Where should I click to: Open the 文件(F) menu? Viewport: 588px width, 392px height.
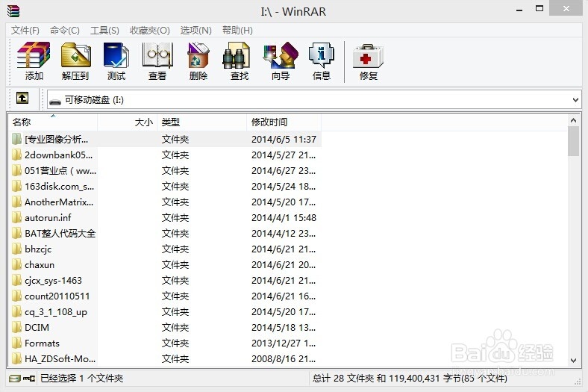(x=25, y=30)
